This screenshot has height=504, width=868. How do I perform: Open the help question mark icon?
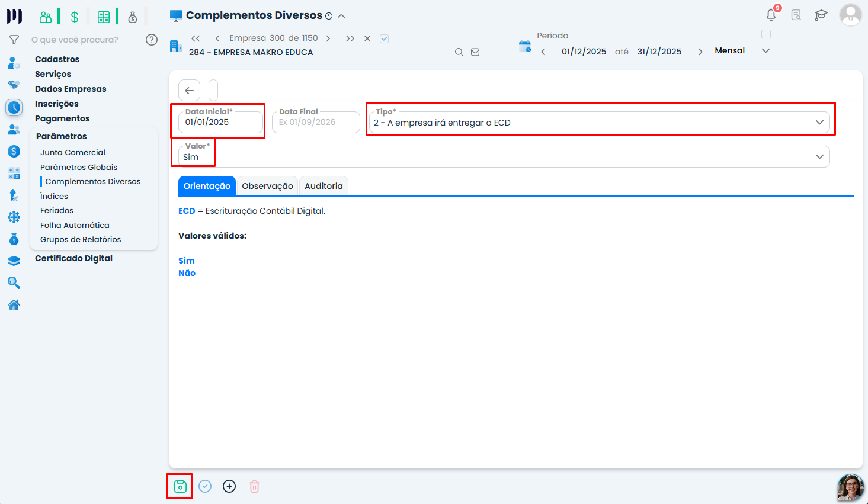click(x=152, y=40)
